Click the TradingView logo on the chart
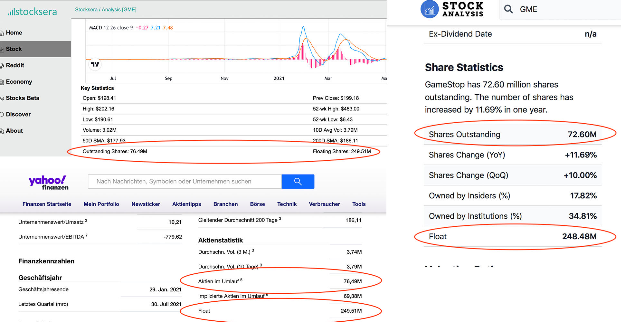 point(95,64)
